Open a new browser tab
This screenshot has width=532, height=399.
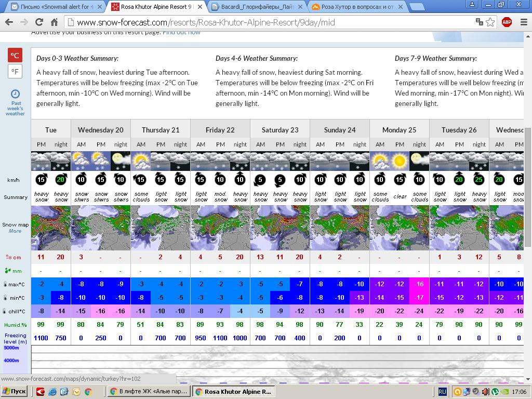pyautogui.click(x=417, y=6)
